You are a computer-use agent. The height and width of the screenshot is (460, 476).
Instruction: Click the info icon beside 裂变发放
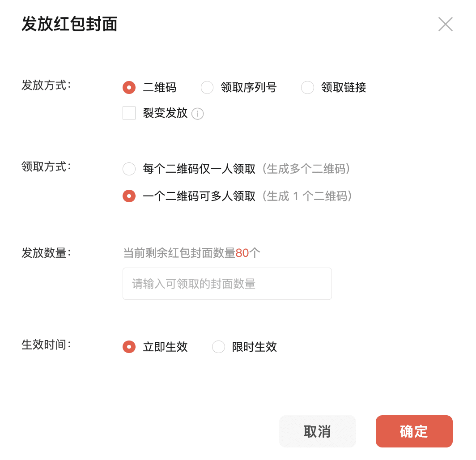tap(197, 114)
